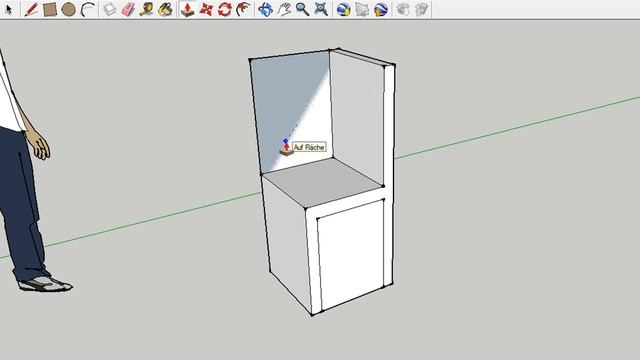Choose the Select arrow tool
This screenshot has width=640, height=360.
tap(9, 9)
